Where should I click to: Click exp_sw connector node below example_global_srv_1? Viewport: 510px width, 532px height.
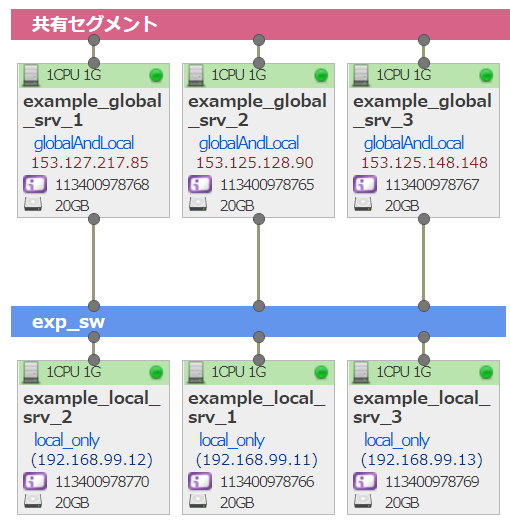pyautogui.click(x=94, y=306)
